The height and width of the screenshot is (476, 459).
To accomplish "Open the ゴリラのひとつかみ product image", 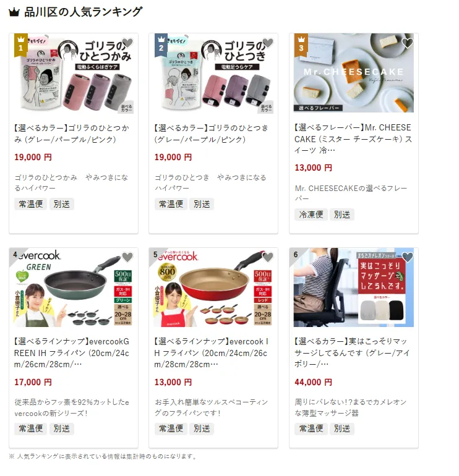I will tap(74, 73).
